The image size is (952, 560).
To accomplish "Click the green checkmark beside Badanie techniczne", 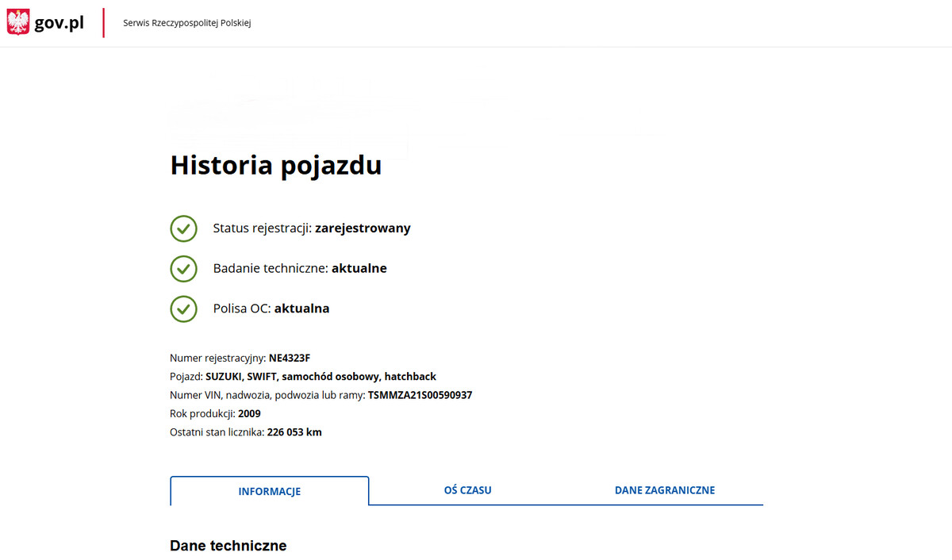I will pos(183,269).
